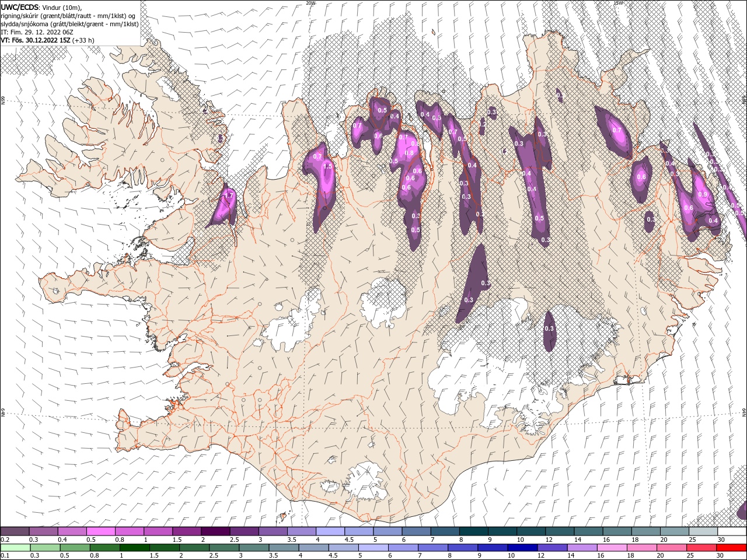Pick the grey-teal snow swatch labeled 18

coord(645,531)
